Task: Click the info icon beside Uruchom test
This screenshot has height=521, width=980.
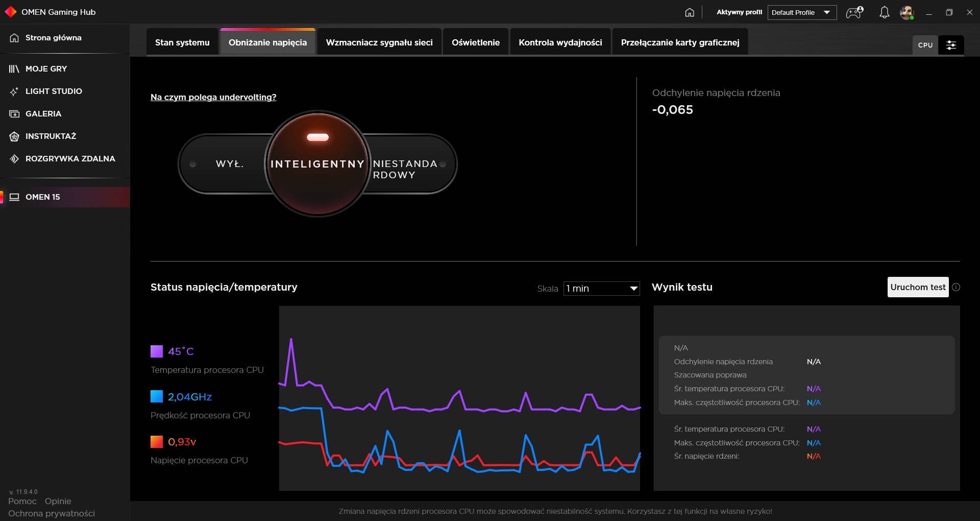Action: [x=956, y=287]
